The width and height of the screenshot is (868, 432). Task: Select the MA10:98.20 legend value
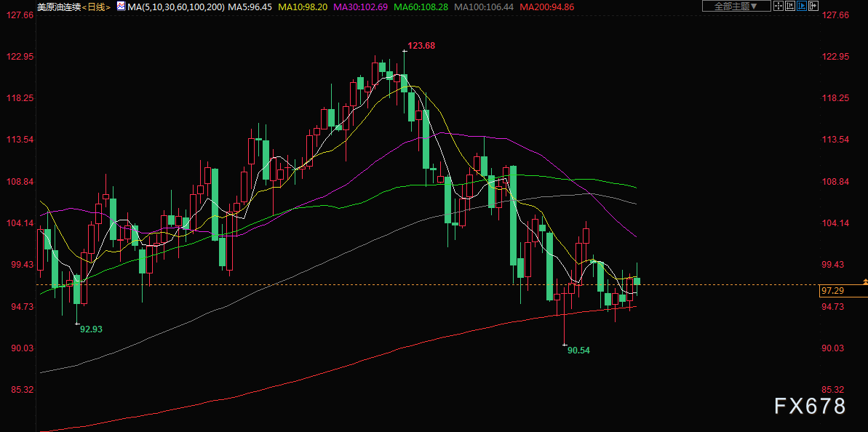coord(302,7)
